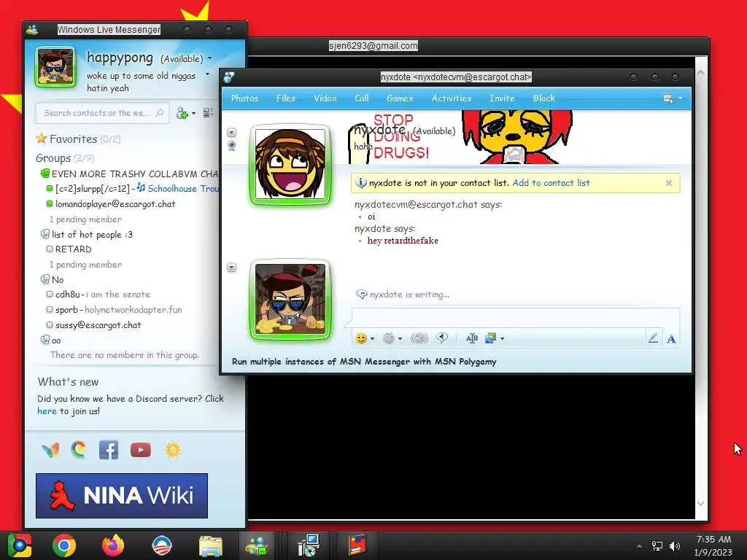Click the add contact icon
This screenshot has height=560, width=747.
(182, 113)
